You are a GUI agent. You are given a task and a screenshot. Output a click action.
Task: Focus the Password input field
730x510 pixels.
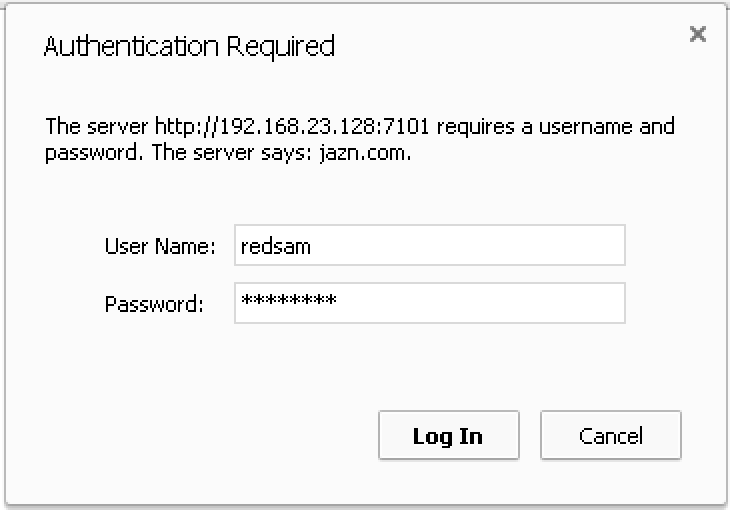tap(430, 303)
